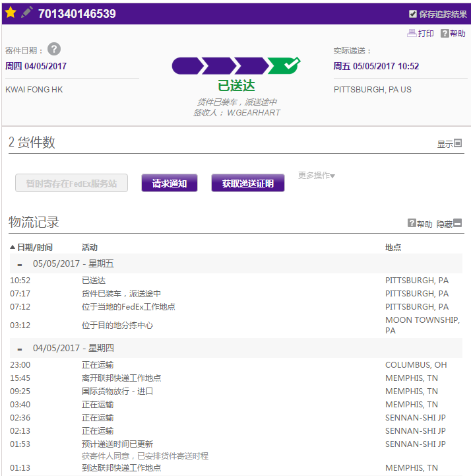This screenshot has height=476, width=471.
Task: Click destination PITTSBURGH, PA US
Action: 373,90
